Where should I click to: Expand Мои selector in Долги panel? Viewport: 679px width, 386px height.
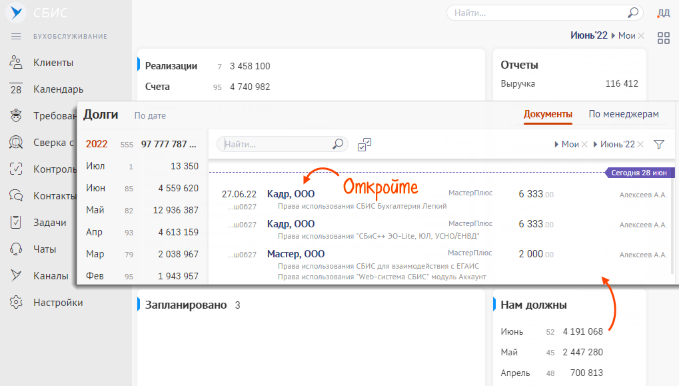(x=567, y=144)
